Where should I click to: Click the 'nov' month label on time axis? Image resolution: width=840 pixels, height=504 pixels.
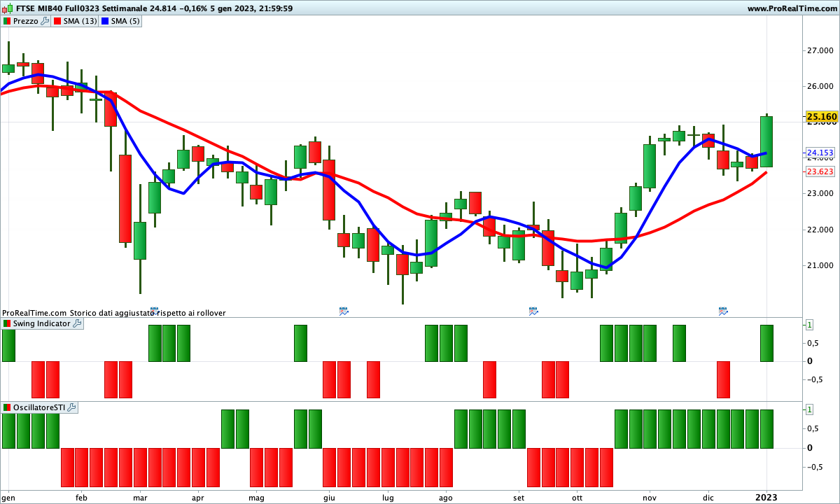(650, 498)
